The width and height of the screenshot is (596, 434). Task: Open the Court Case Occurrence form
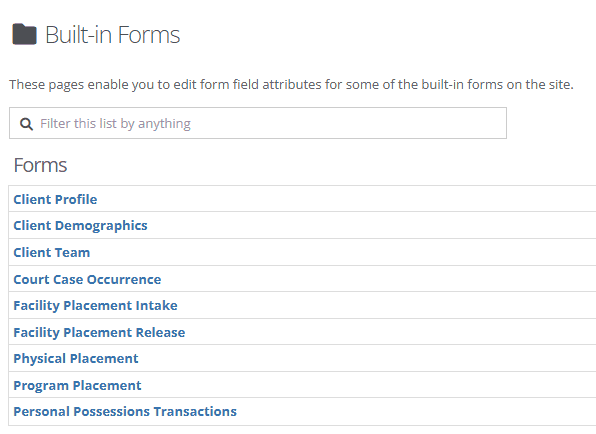(x=87, y=279)
